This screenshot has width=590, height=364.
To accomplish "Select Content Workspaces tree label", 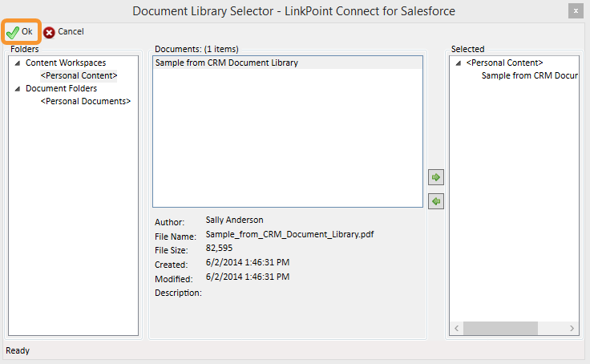I will [x=66, y=63].
